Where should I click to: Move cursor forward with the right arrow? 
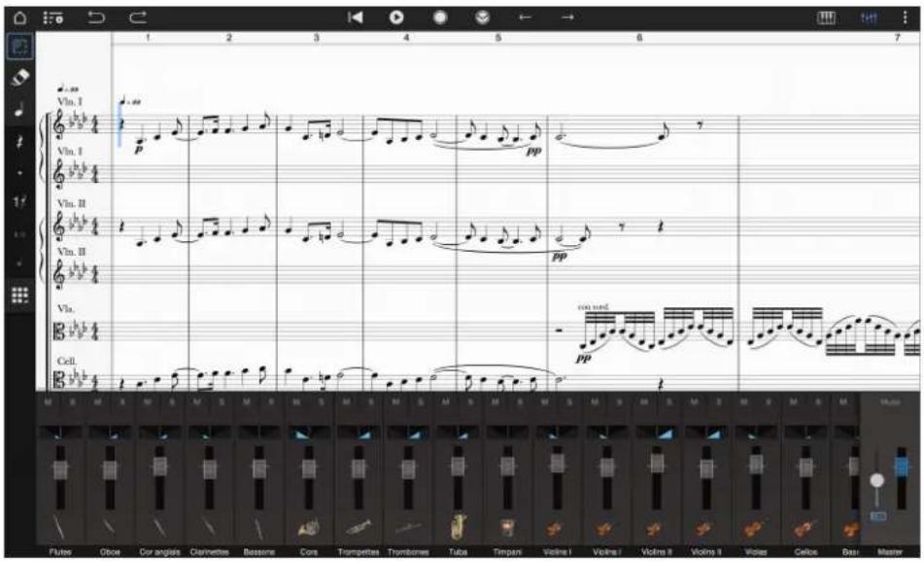(566, 18)
